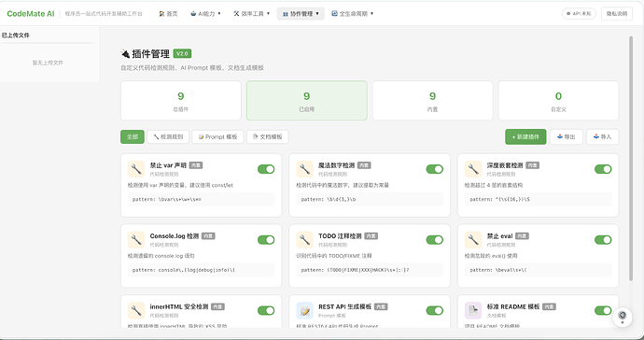Click the tools icon beside 效率工具
This screenshot has height=340, width=644.
tap(236, 14)
